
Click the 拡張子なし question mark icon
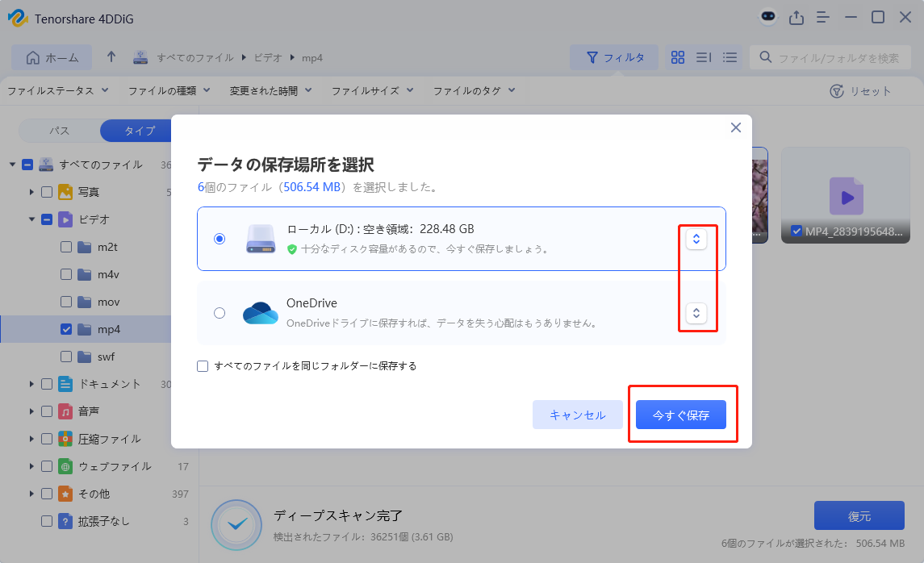[x=65, y=521]
